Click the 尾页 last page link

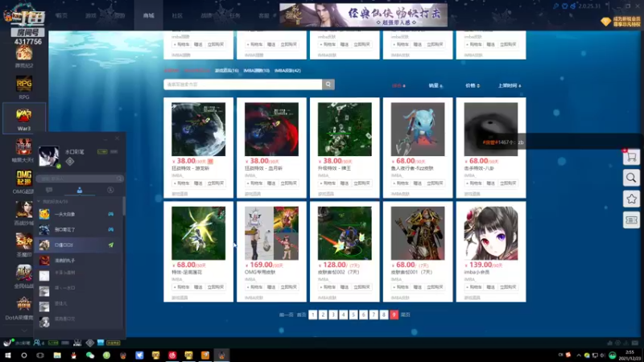point(406,315)
